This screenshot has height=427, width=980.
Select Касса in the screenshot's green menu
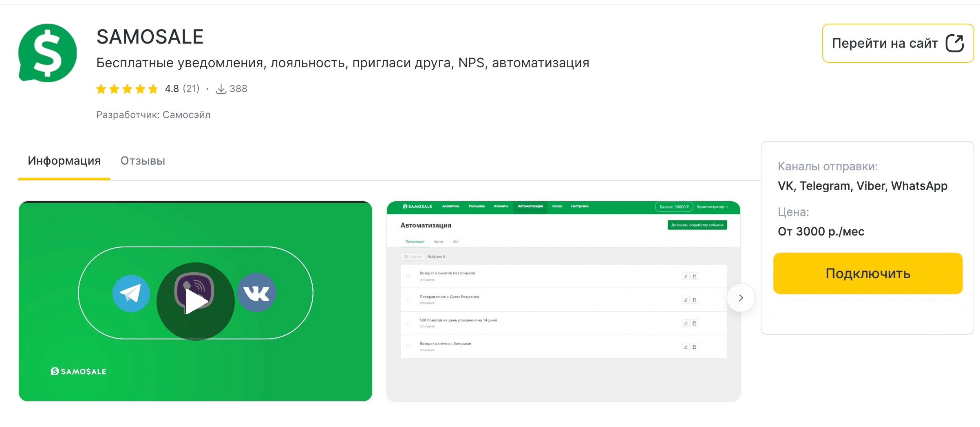557,207
